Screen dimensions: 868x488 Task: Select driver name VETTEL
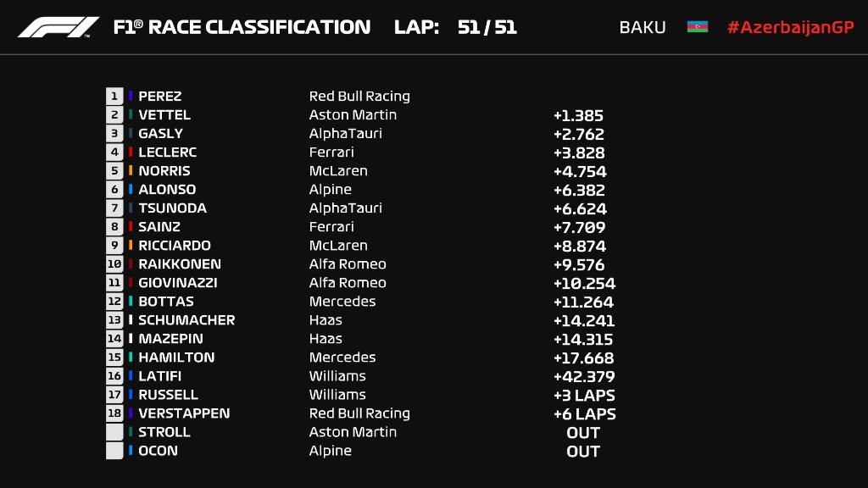pos(164,115)
